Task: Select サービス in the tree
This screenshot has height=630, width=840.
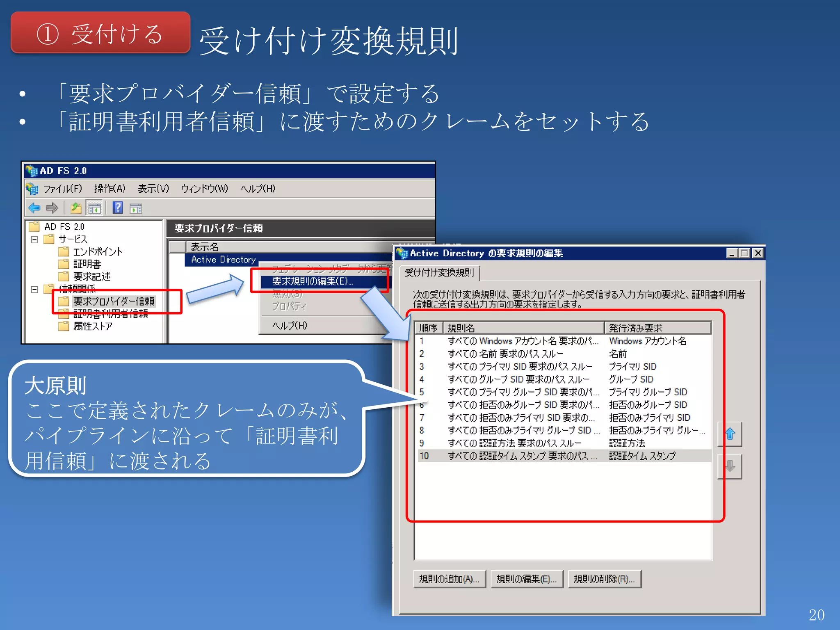Action: pos(73,239)
